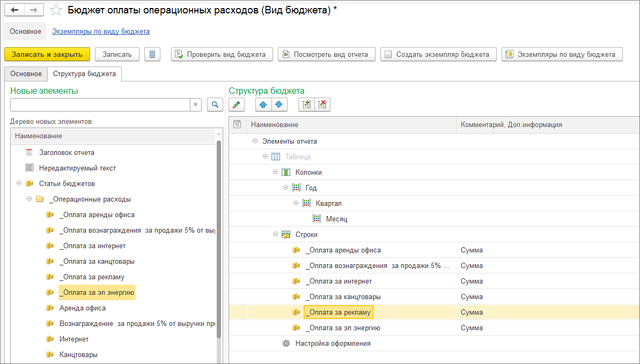Clear the new elements search field
Image resolution: width=640 pixels, height=364 pixels.
click(195, 105)
